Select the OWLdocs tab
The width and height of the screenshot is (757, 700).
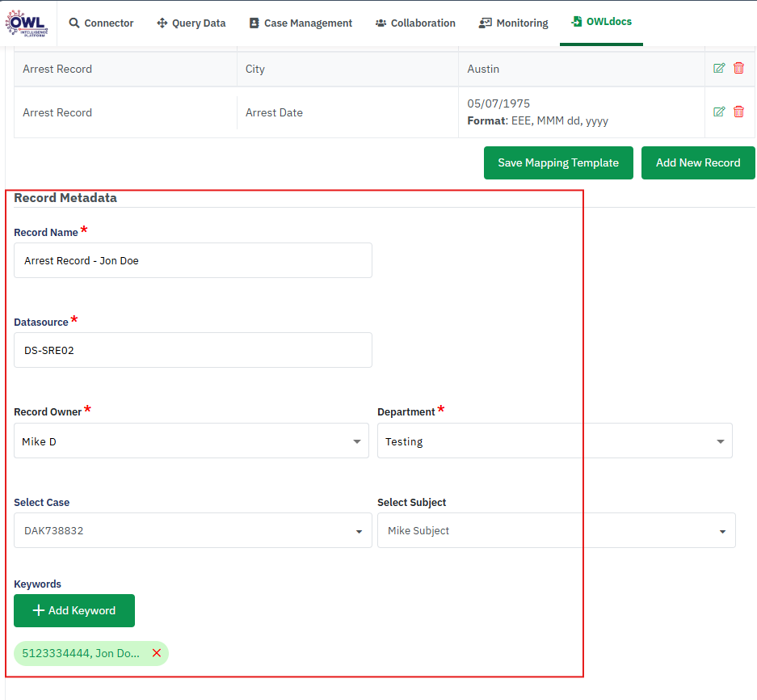coord(601,22)
